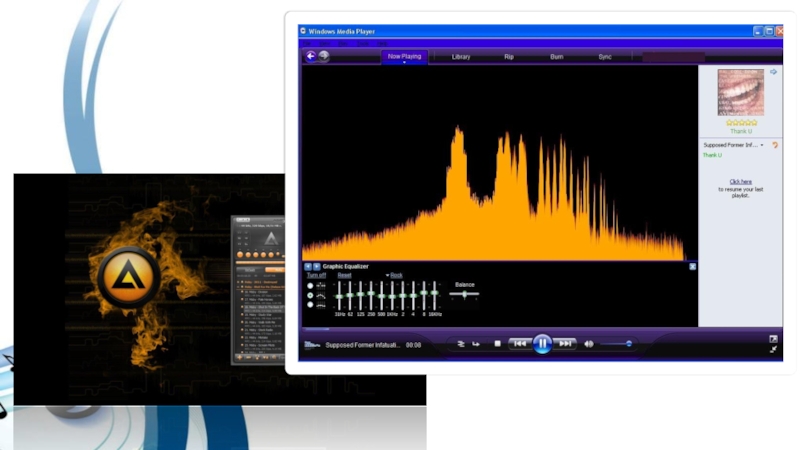Select the bottom equalizer slider mode radio

(x=310, y=305)
